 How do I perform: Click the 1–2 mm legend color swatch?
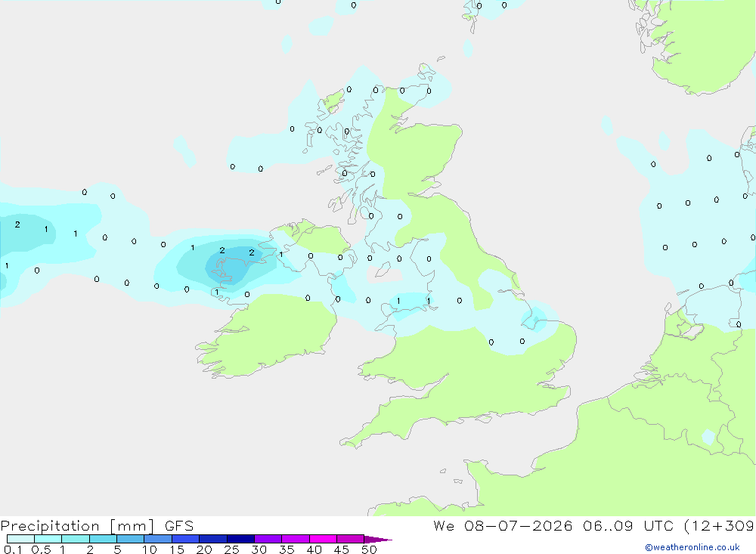76,539
